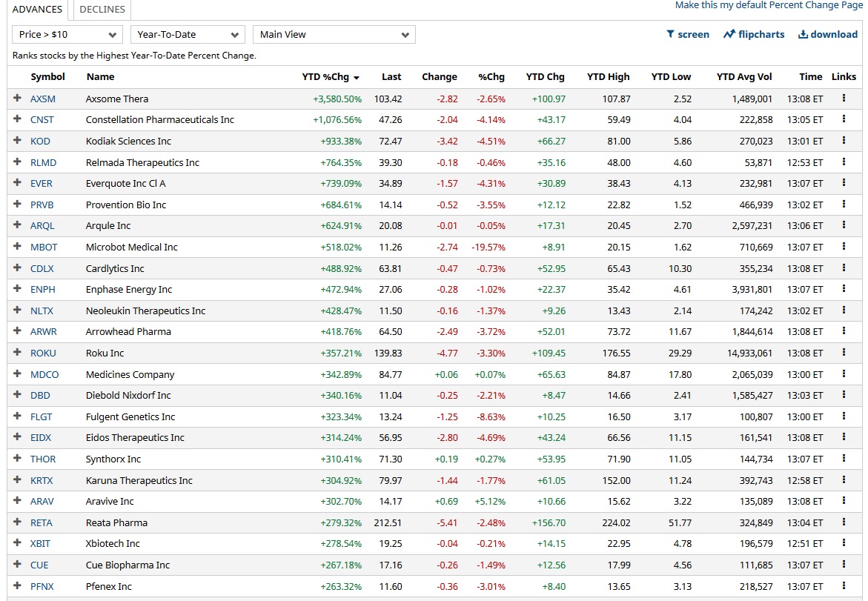The width and height of the screenshot is (868, 601).
Task: Click the screen filter link
Action: tap(688, 34)
